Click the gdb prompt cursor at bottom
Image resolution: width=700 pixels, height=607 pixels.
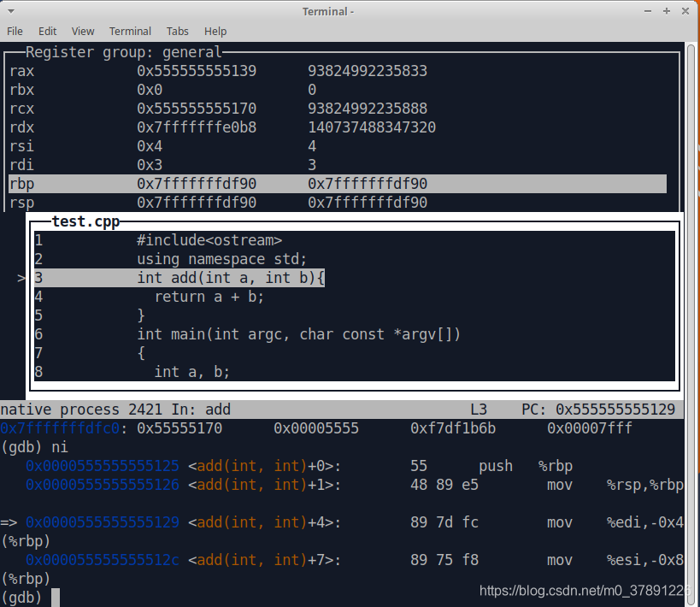coord(56,598)
